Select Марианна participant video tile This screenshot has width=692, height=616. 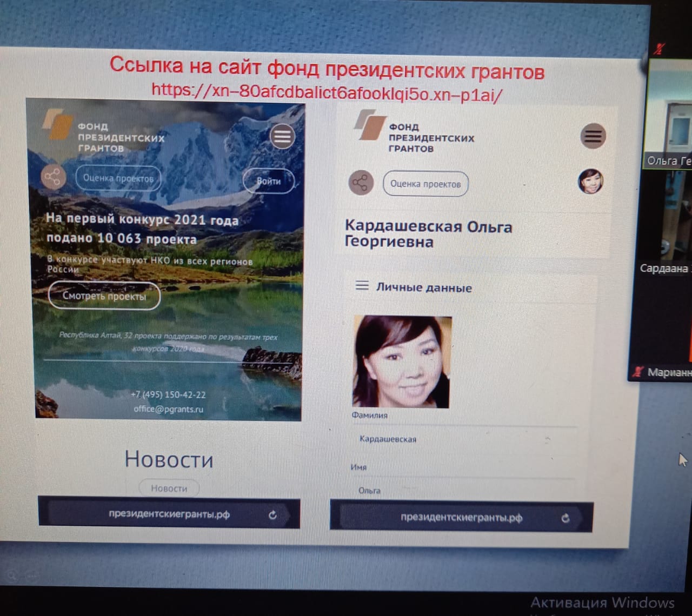click(x=661, y=328)
